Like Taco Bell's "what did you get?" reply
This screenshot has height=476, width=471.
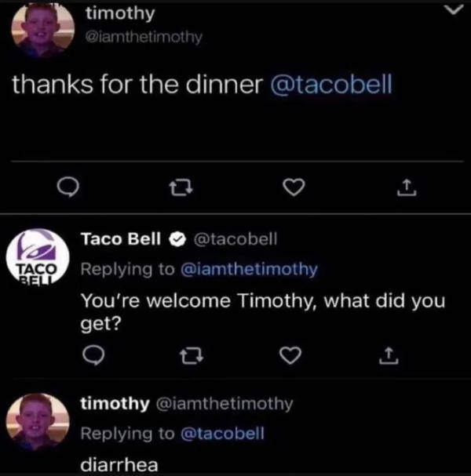(290, 358)
